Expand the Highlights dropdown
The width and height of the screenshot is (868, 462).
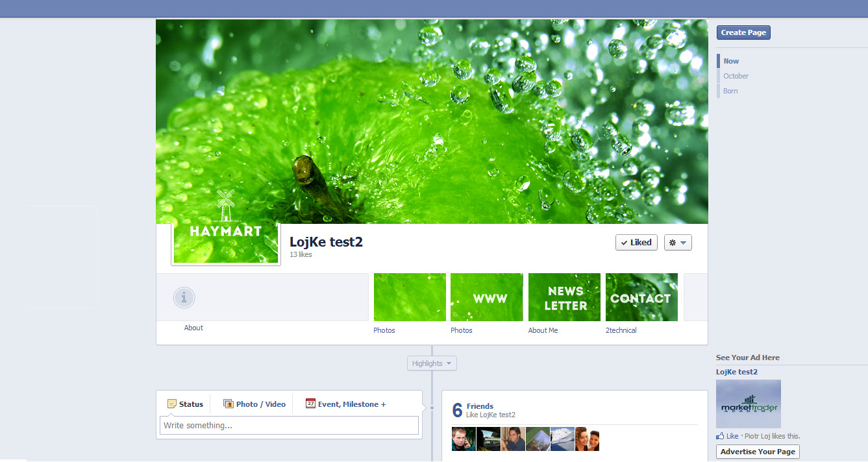432,363
